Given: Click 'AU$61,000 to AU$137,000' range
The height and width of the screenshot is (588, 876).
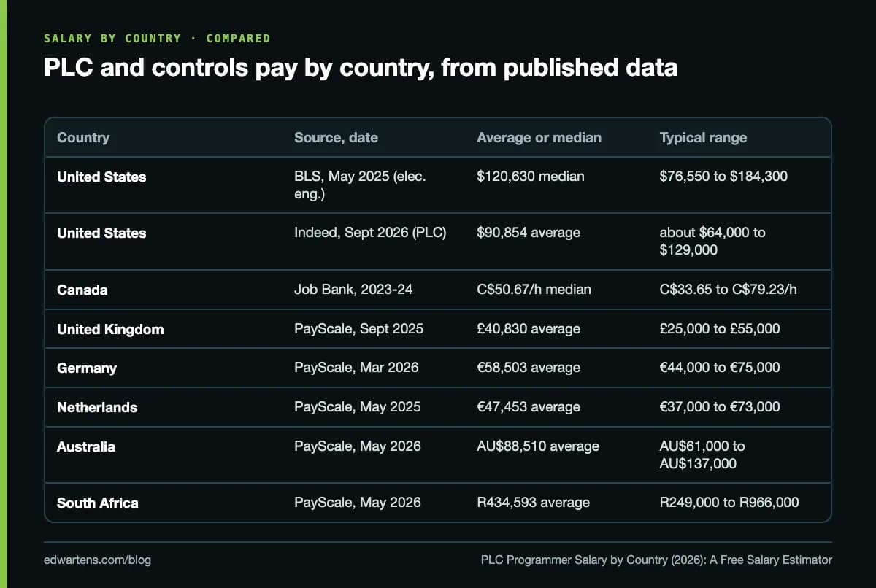Looking at the screenshot, I should 702,455.
